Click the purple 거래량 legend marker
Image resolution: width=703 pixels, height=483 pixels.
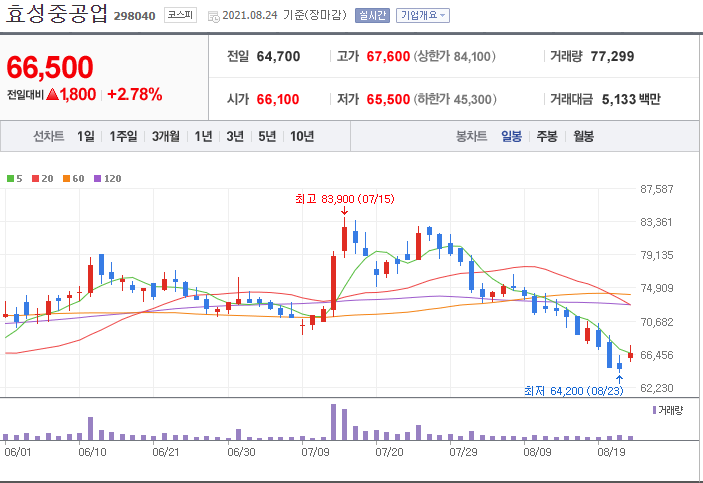click(655, 410)
